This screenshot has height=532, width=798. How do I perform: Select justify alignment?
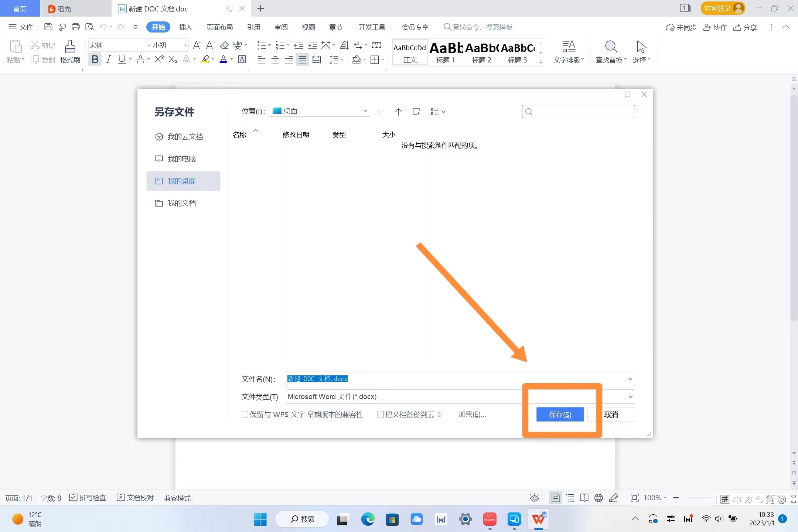(303, 59)
